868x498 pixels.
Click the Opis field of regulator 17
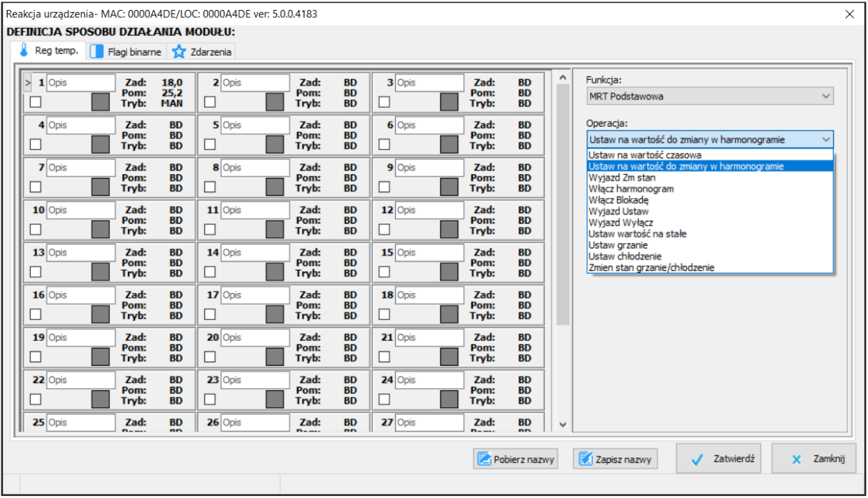click(x=255, y=295)
